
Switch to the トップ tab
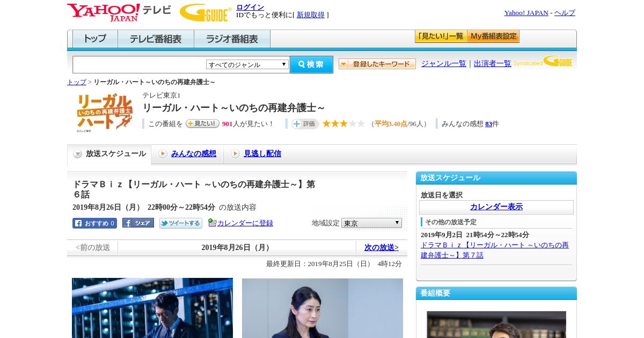click(x=95, y=39)
